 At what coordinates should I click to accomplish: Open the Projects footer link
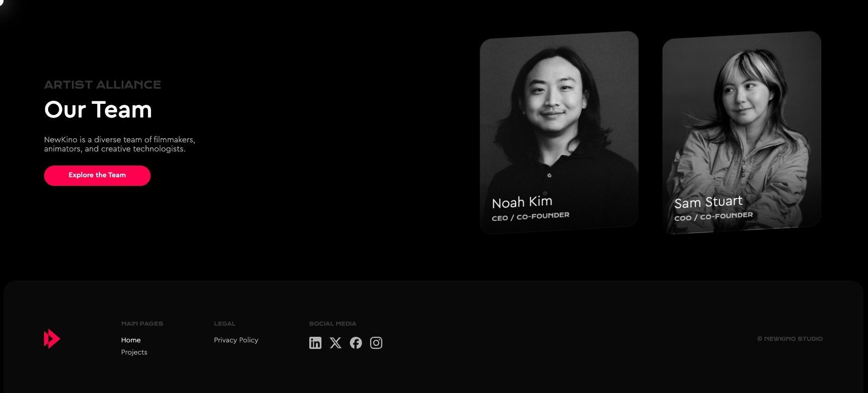click(134, 352)
